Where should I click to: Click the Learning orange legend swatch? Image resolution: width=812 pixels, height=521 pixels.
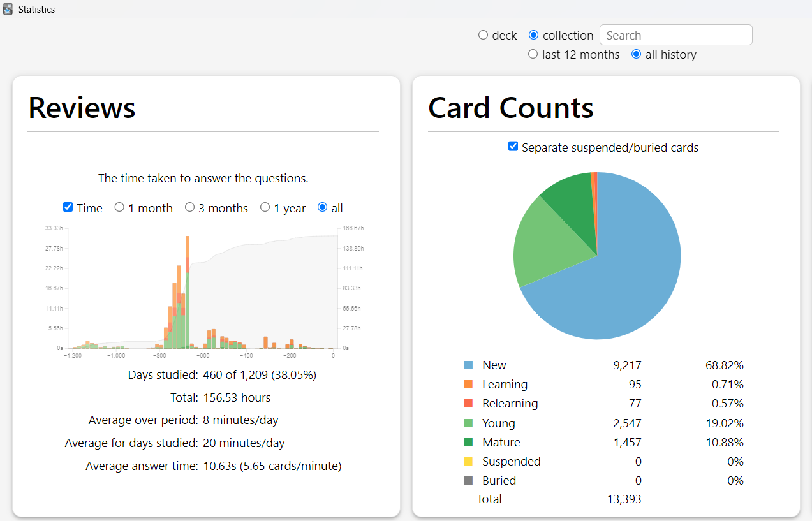468,385
